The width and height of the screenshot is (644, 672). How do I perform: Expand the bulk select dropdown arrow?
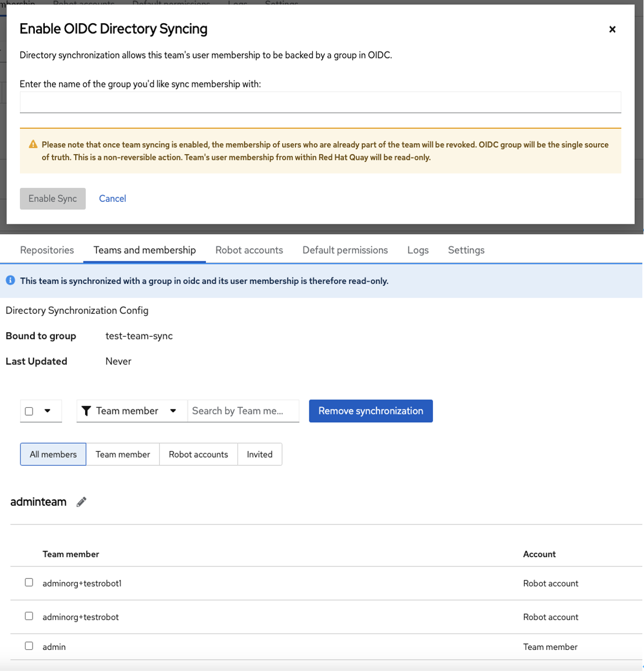pyautogui.click(x=47, y=411)
